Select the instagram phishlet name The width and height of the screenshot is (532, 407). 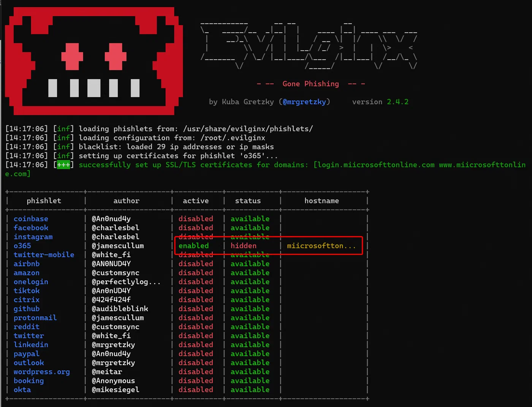33,237
